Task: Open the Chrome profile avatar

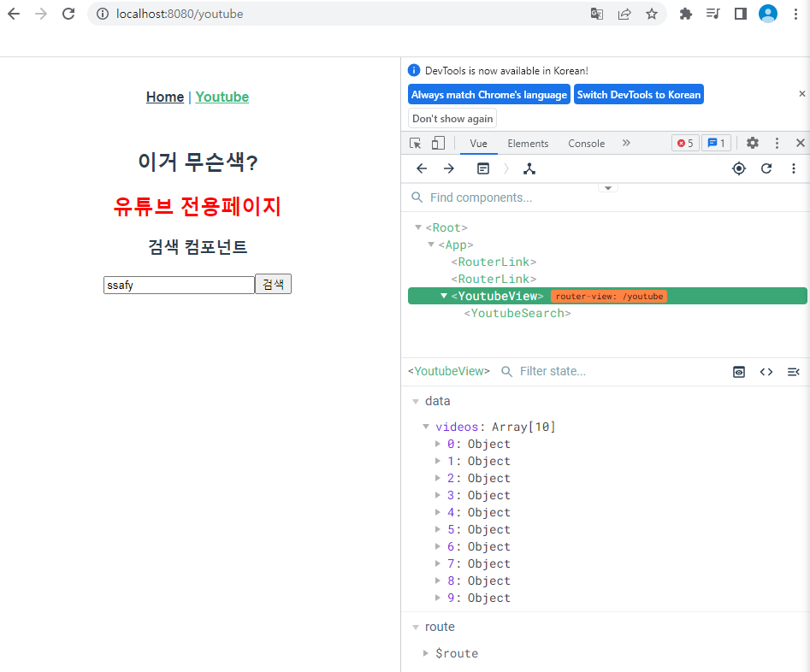Action: pyautogui.click(x=767, y=14)
